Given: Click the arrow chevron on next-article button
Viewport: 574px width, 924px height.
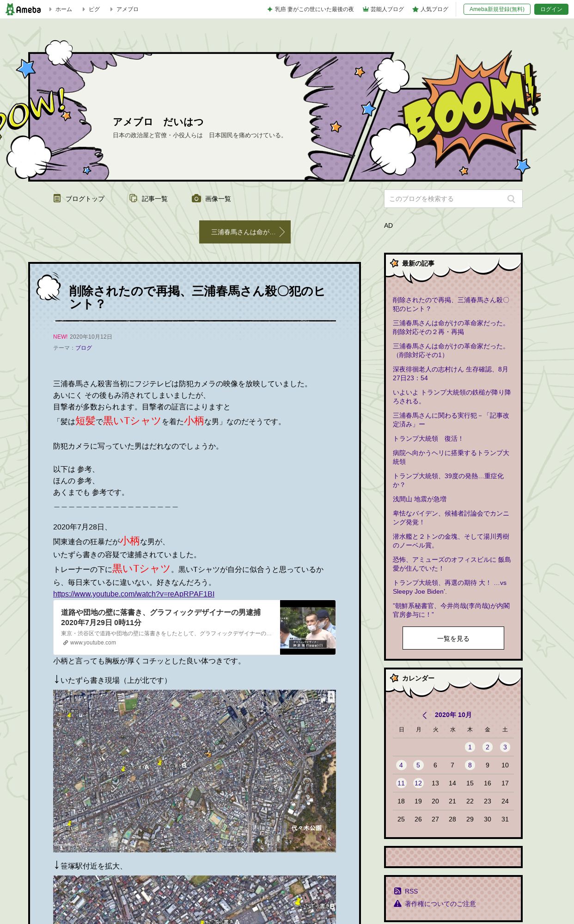Looking at the screenshot, I should (282, 232).
